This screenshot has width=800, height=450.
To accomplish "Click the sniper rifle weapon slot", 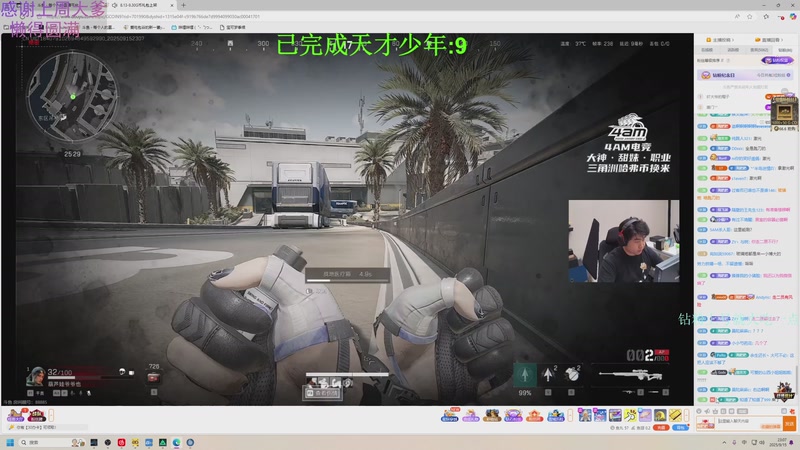I will pos(631,376).
